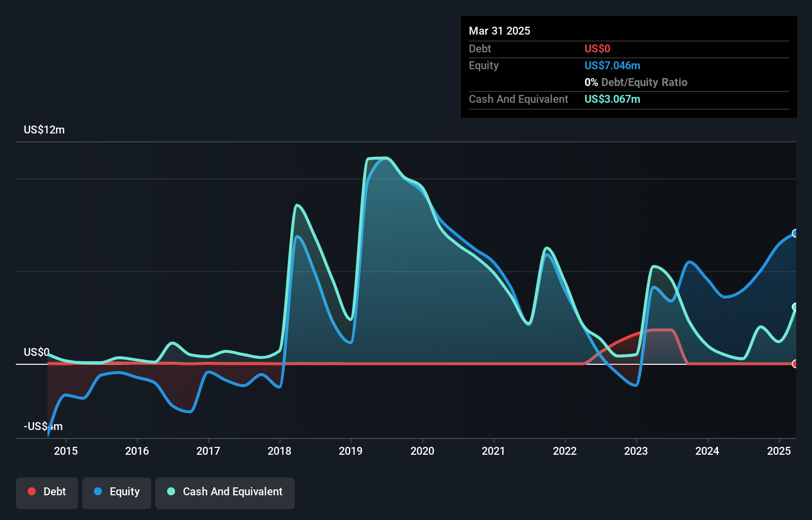Select the 2019 x-axis label
Viewport: 812px width, 520px height.
click(351, 451)
